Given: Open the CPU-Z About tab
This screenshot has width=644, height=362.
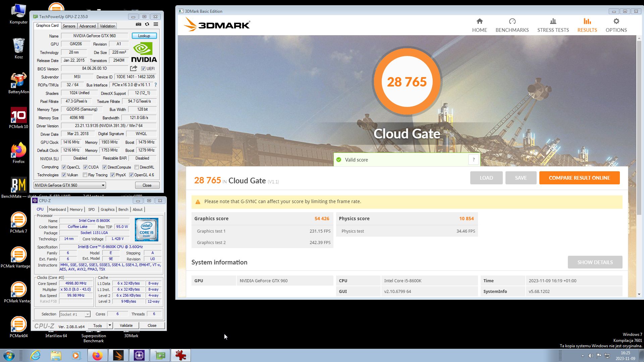Looking at the screenshot, I should (138, 209).
